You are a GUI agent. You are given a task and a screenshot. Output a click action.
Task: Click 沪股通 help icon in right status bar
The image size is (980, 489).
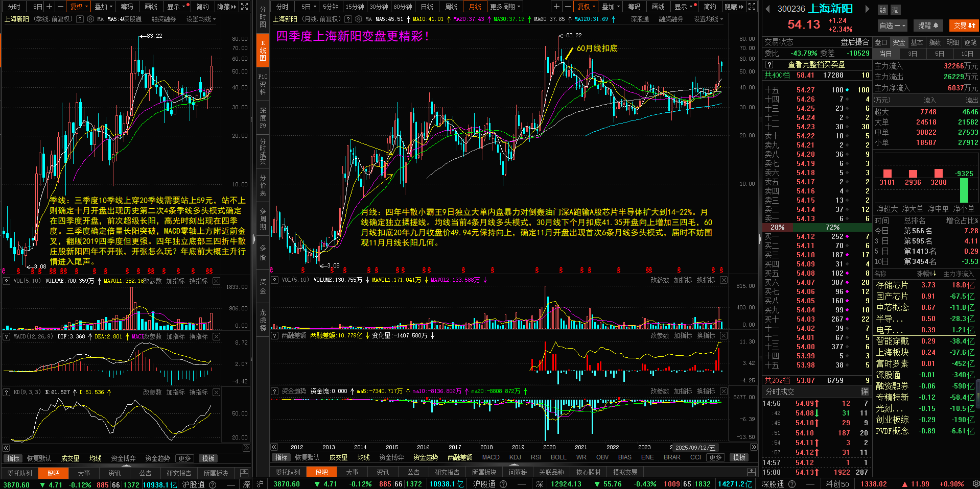click(x=503, y=484)
